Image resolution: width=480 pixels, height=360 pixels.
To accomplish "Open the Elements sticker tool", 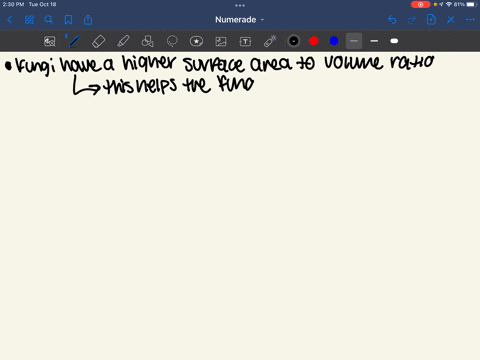I will [x=196, y=41].
